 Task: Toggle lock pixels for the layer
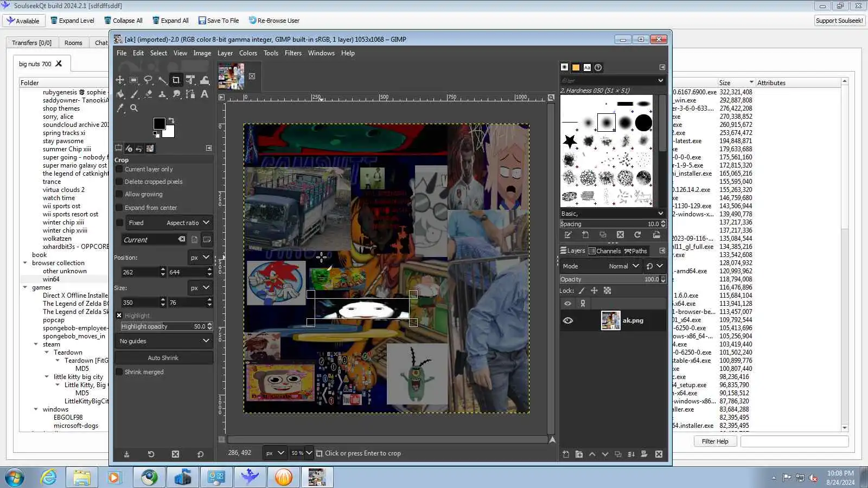click(x=582, y=291)
